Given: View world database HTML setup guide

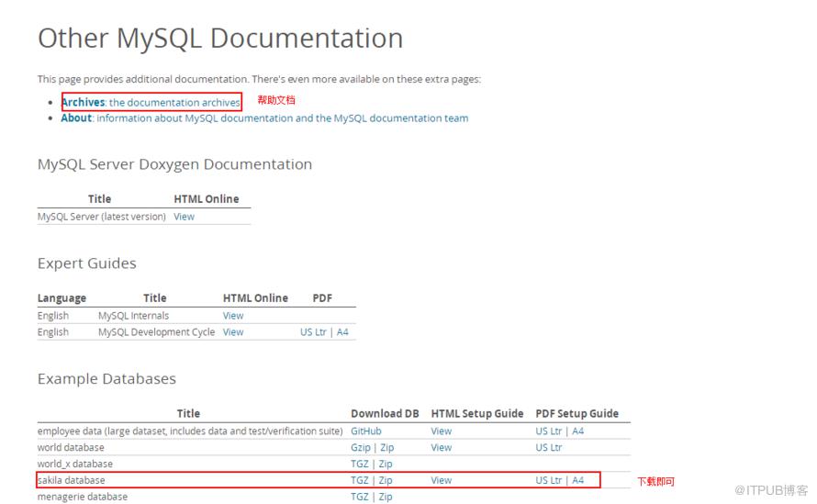Looking at the screenshot, I should pyautogui.click(x=441, y=448).
